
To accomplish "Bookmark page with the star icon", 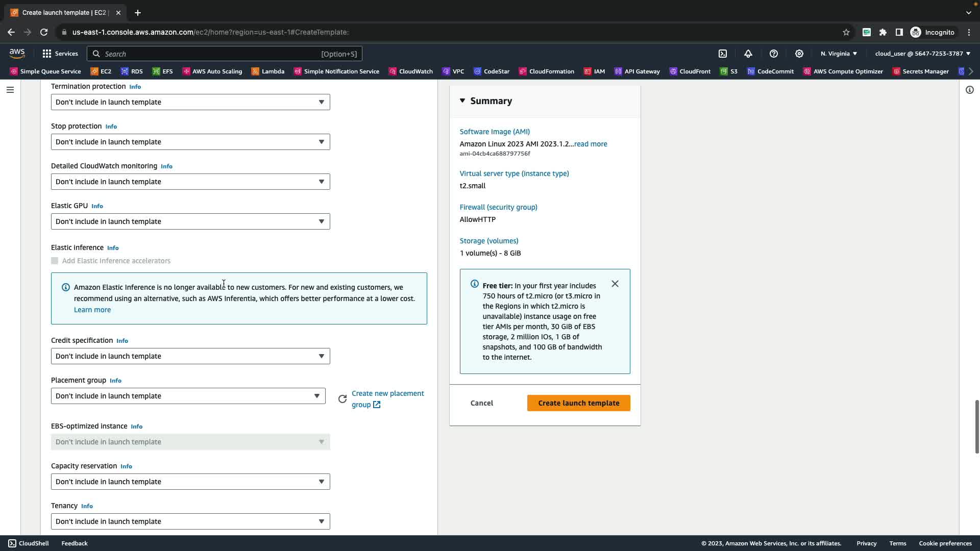I will pos(846,32).
